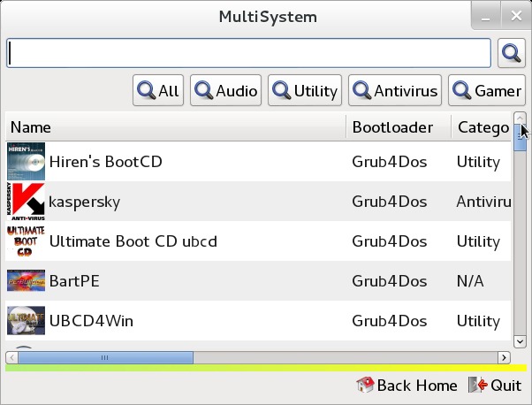Image resolution: width=532 pixels, height=405 pixels.
Task: Go Back Home using the house button
Action: pyautogui.click(x=407, y=386)
